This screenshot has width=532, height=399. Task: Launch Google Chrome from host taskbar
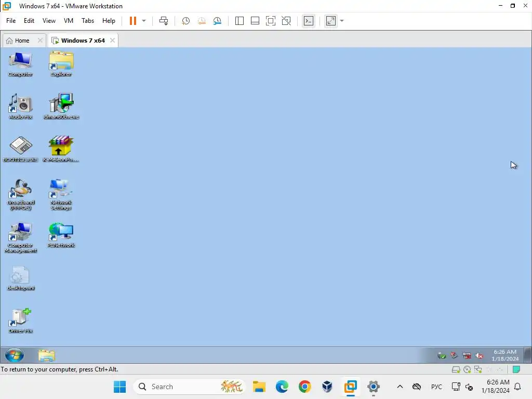(x=304, y=387)
